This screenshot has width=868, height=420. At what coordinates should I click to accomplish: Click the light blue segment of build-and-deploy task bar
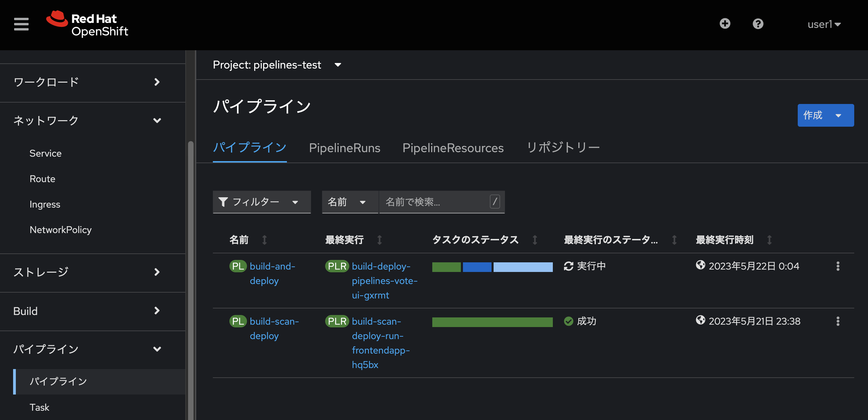coord(523,267)
